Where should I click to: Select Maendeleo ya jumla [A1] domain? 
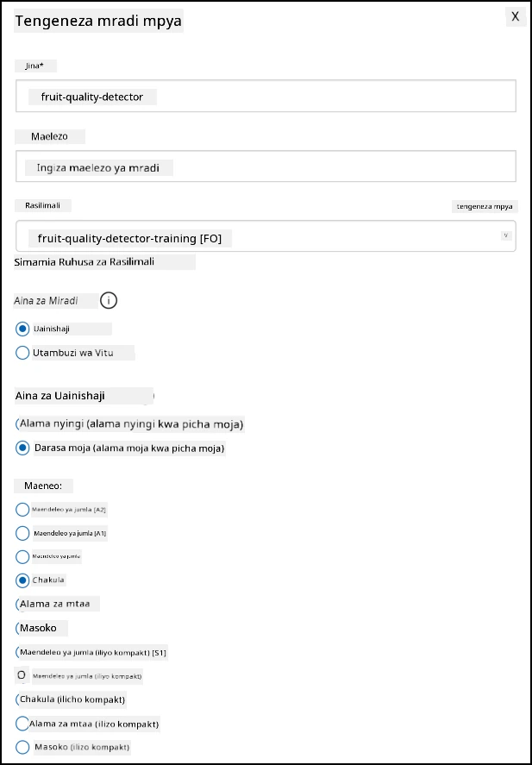coord(22,533)
